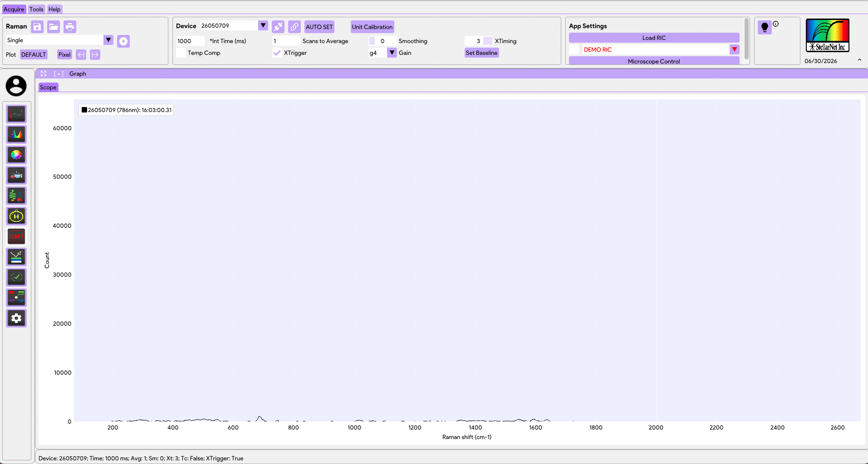Click the Scans to Average input field
Image resolution: width=868 pixels, height=464 pixels.
click(x=286, y=41)
